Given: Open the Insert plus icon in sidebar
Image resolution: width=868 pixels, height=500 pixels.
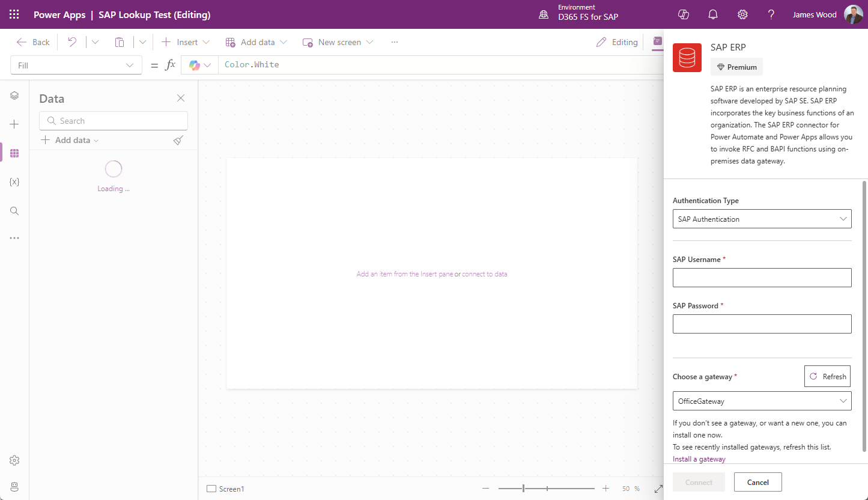Looking at the screenshot, I should (14, 124).
